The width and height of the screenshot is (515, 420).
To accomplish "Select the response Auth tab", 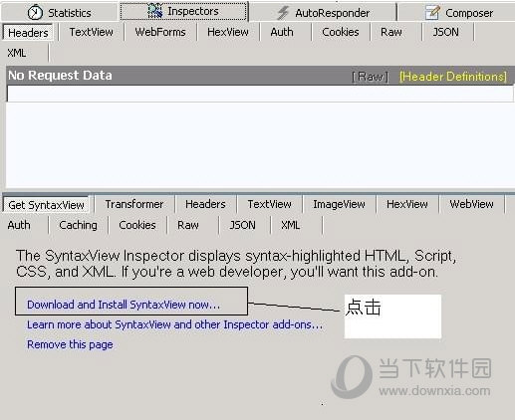I will [x=19, y=225].
